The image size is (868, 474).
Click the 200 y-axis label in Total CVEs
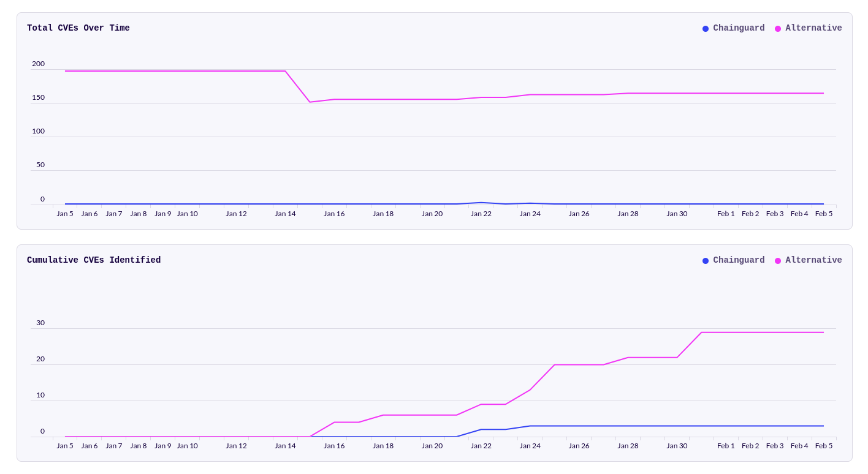point(38,64)
